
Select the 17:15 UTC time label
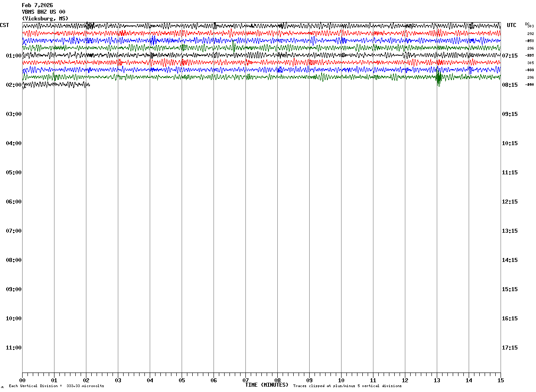(510, 348)
